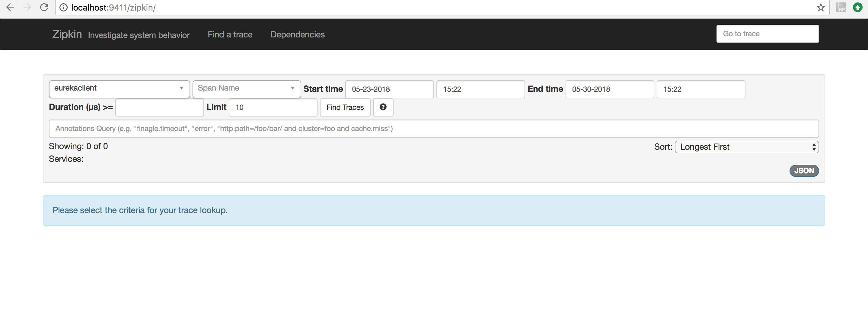Click the Dependencies menu item
Screen dimensions: 868x329
tap(297, 34)
